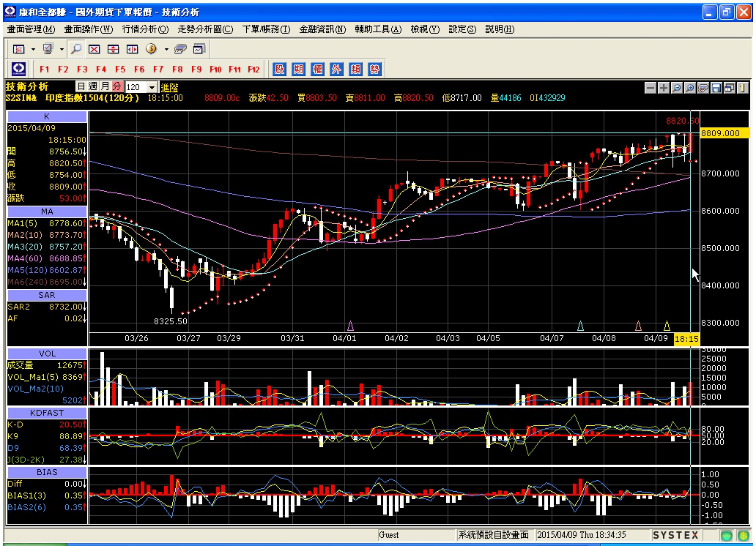This screenshot has width=756, height=546.
Task: Click the BIAS indicator panel header
Action: 47,472
